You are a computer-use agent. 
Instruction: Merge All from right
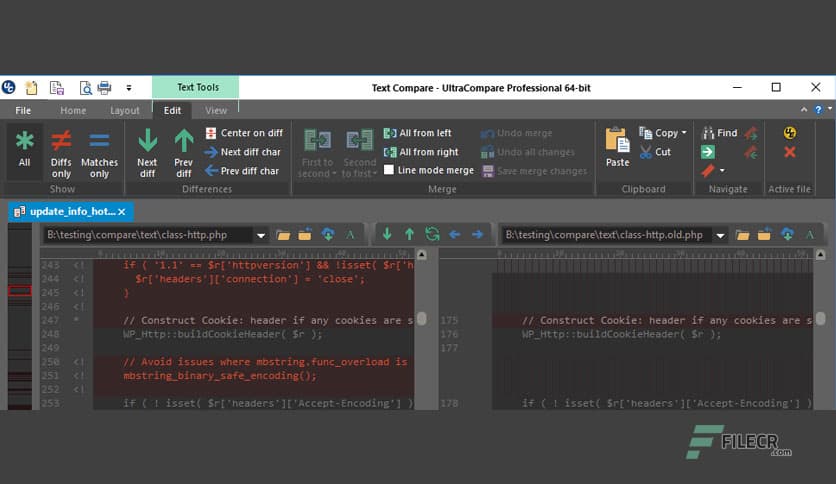click(421, 152)
